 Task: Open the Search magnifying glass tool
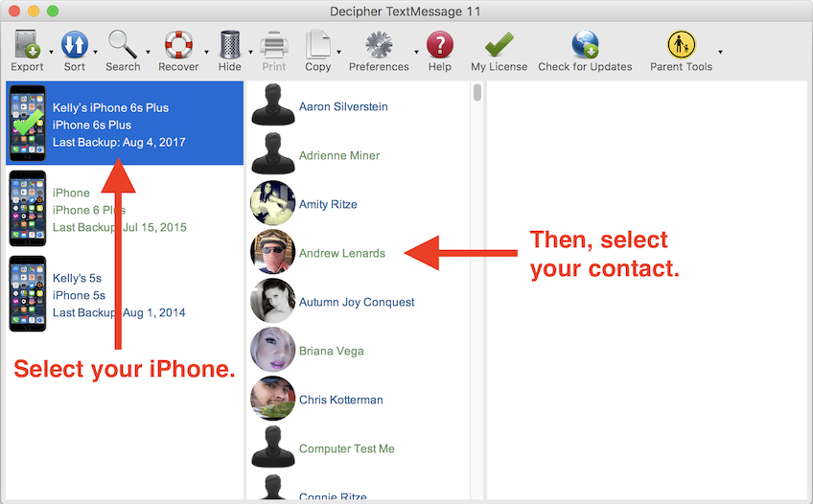[122, 45]
